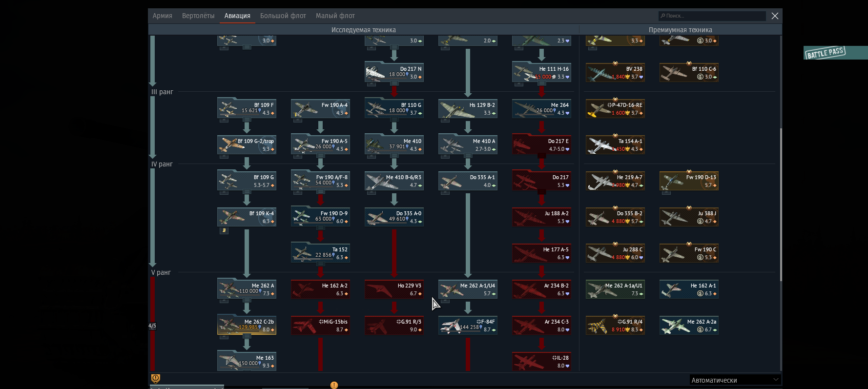Image resolution: width=868 pixels, height=389 pixels.
Task: Select the Do 217 N aircraft
Action: 394,73
